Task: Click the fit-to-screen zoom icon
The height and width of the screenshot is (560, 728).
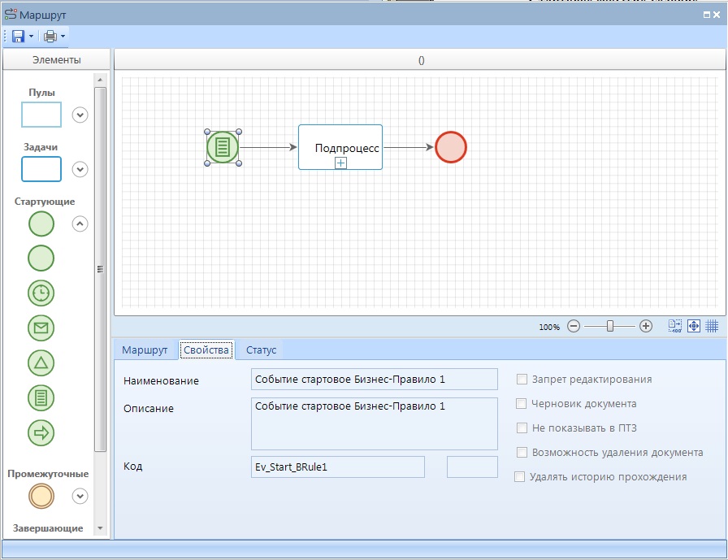Action: [694, 326]
